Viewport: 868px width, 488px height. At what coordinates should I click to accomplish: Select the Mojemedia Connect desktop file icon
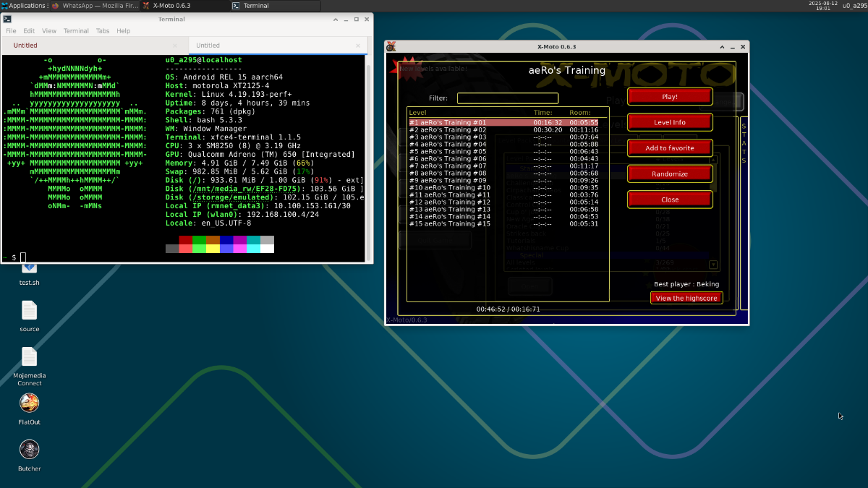tap(29, 357)
